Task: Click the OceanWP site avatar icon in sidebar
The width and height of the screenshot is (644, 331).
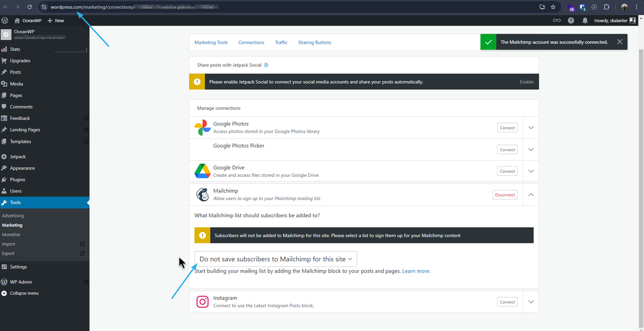Action: point(6,35)
